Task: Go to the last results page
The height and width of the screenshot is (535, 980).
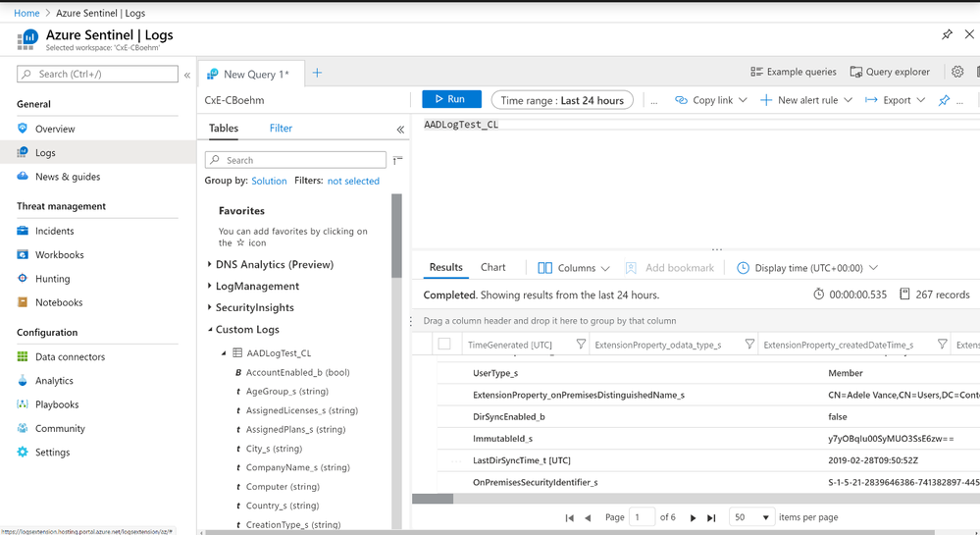Action: [x=711, y=517]
